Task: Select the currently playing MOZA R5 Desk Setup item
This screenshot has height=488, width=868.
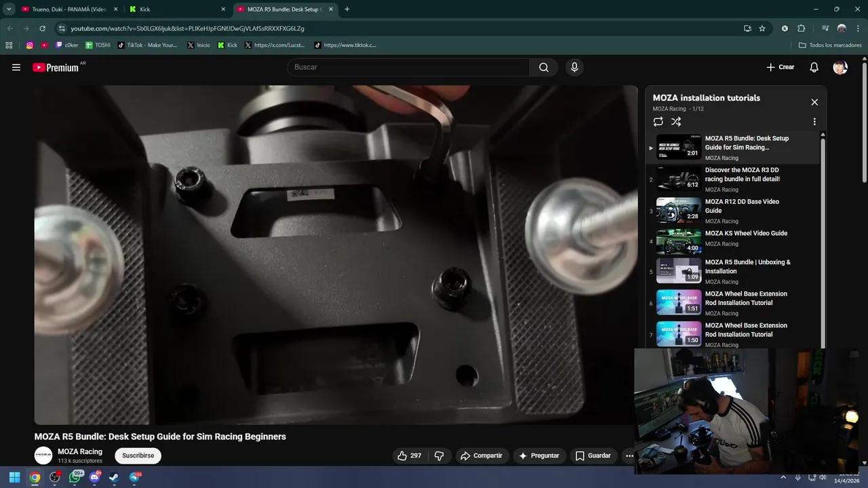Action: point(734,148)
